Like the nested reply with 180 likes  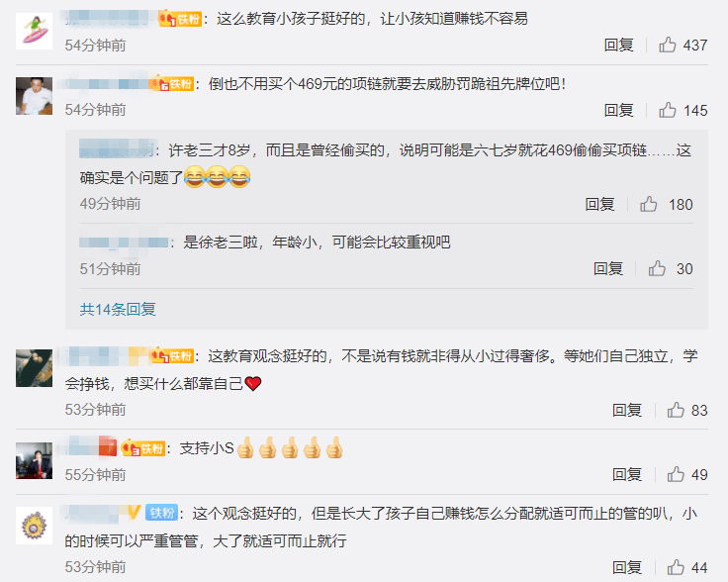649,204
